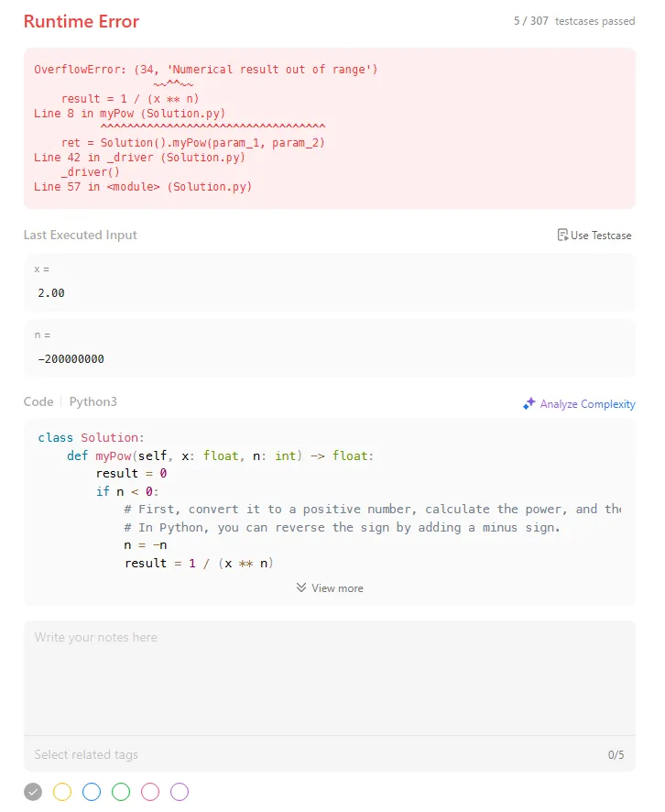Click the 5 / 307 testcases passed text

[574, 21]
